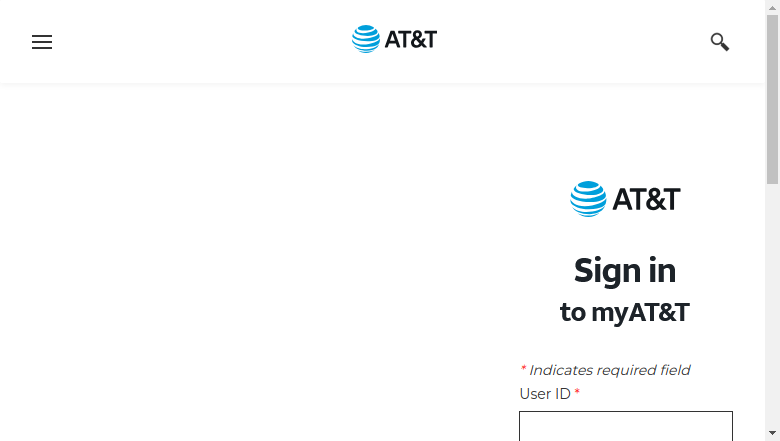The image size is (780, 441).
Task: Click the "Indicates required field" note
Action: (609, 370)
